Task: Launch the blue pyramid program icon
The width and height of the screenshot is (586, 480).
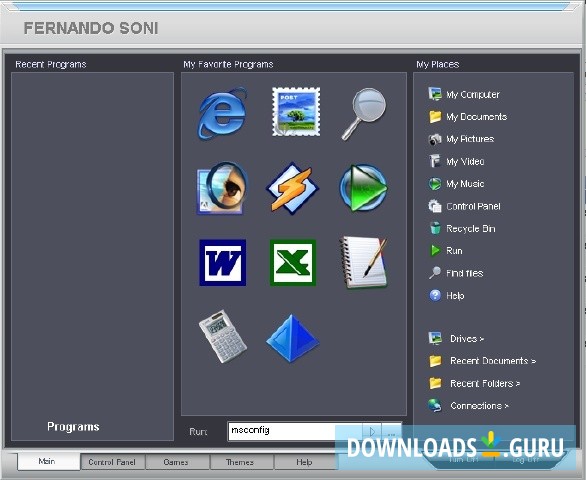Action: tap(293, 338)
